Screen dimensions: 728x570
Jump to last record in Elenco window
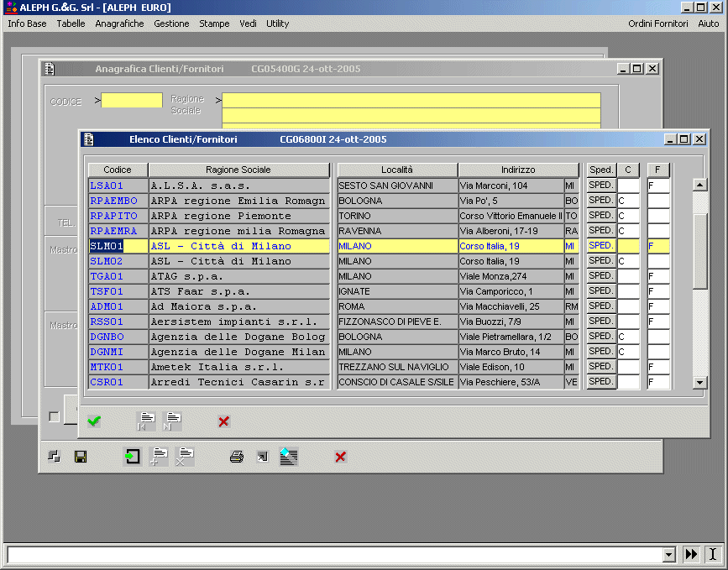click(x=172, y=421)
